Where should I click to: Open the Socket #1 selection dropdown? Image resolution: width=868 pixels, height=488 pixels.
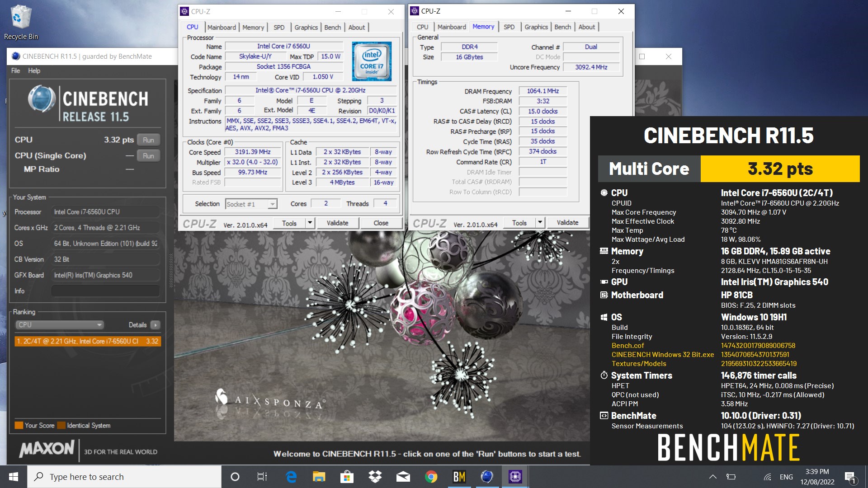tap(251, 204)
